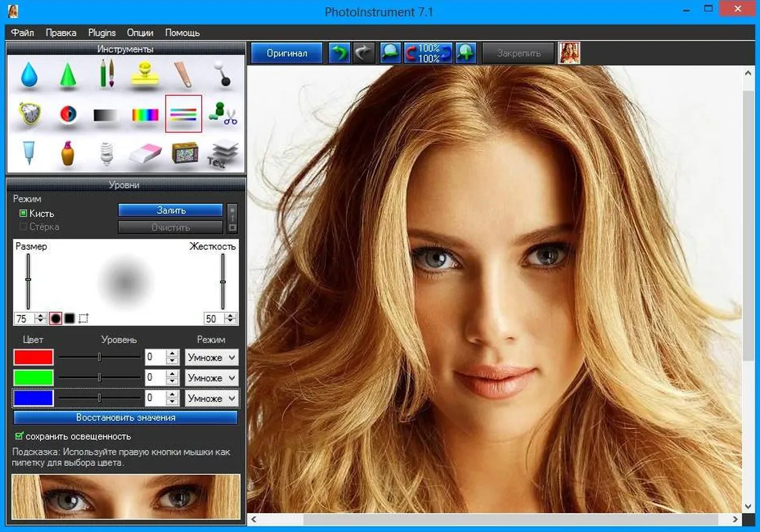Click the green undo arrow
760x532 pixels.
[339, 53]
